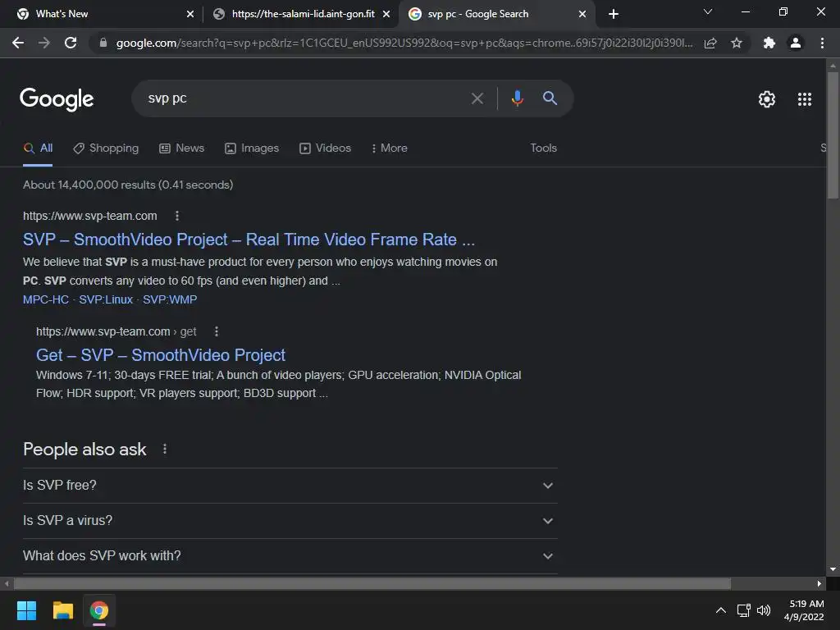840x630 pixels.
Task: Show hidden system tray icons
Action: [x=721, y=610]
